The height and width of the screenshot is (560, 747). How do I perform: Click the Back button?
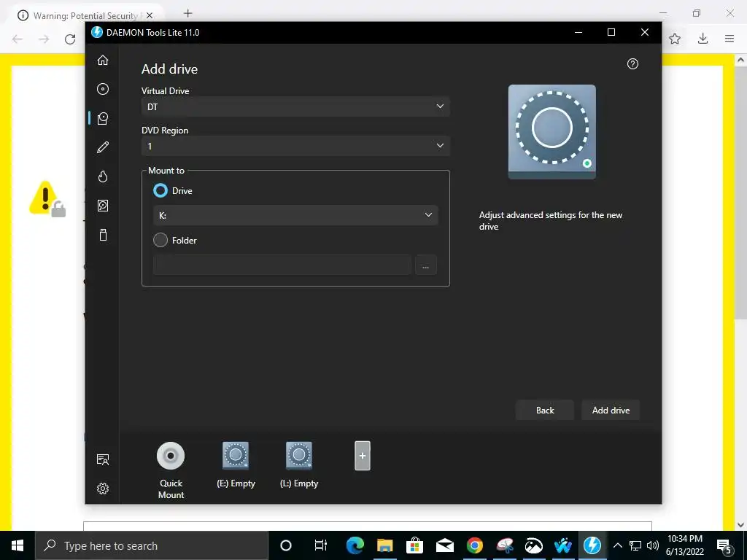click(544, 410)
